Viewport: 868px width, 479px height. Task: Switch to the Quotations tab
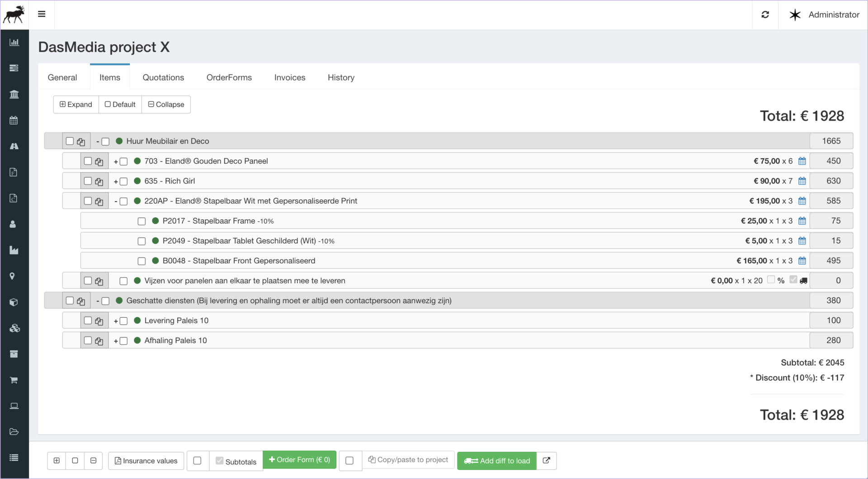(163, 77)
